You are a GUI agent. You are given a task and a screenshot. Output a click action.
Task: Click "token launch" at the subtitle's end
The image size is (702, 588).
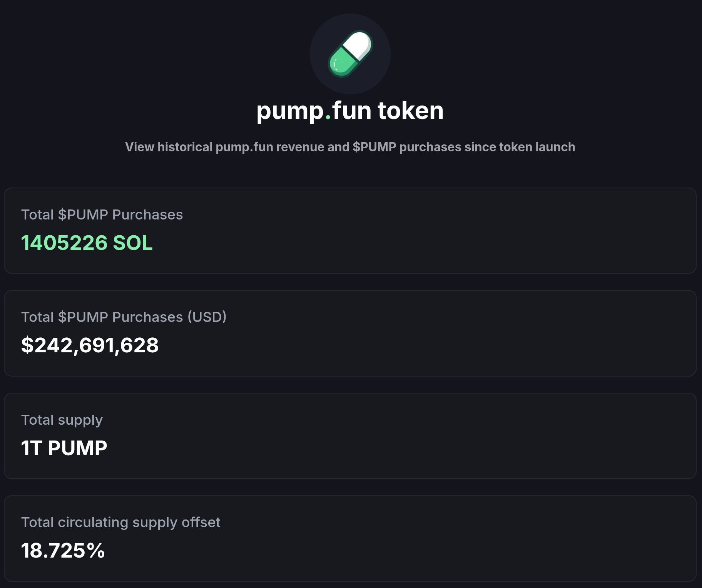(537, 147)
